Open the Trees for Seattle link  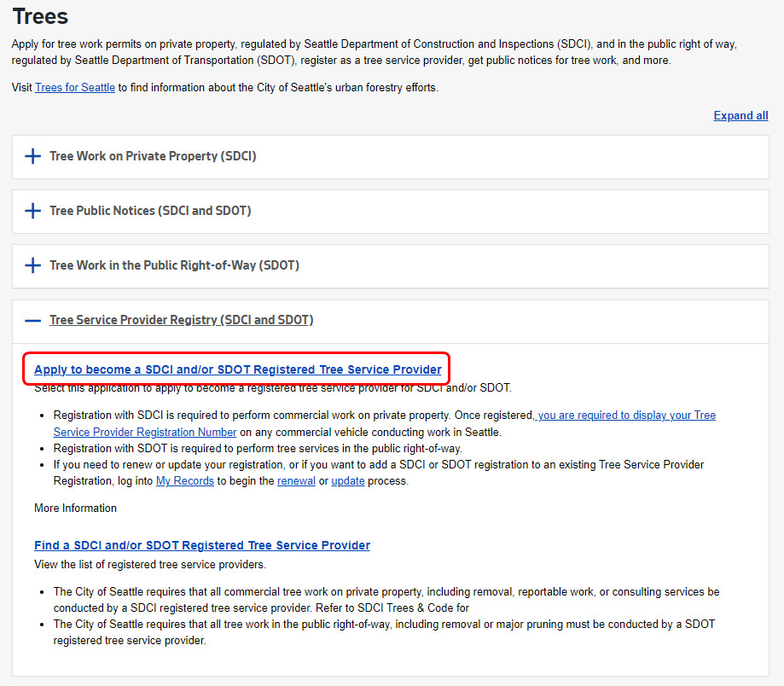75,88
